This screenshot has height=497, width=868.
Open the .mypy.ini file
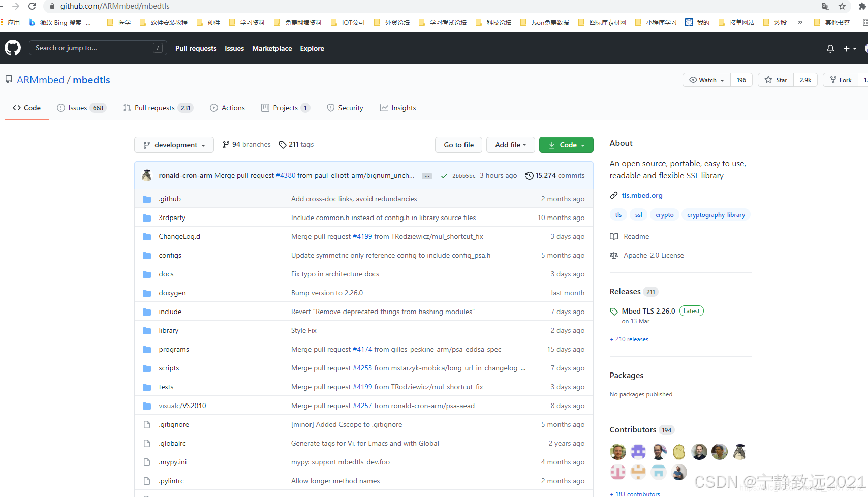point(173,462)
